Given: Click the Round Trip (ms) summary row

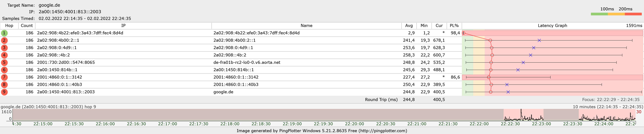Looking at the screenshot, I should point(322,99).
